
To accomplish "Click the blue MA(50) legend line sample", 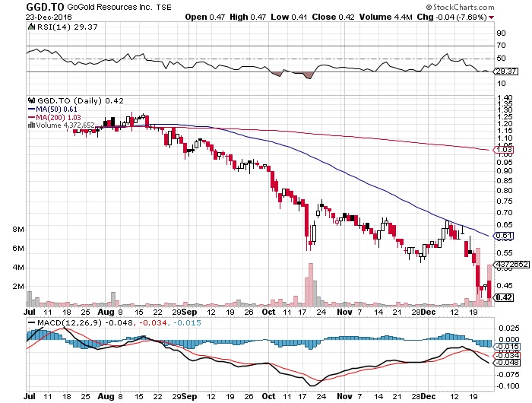I will (32, 109).
